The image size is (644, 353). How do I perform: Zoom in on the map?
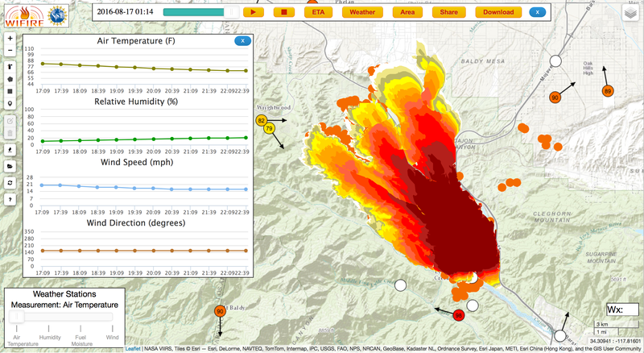tap(10, 39)
